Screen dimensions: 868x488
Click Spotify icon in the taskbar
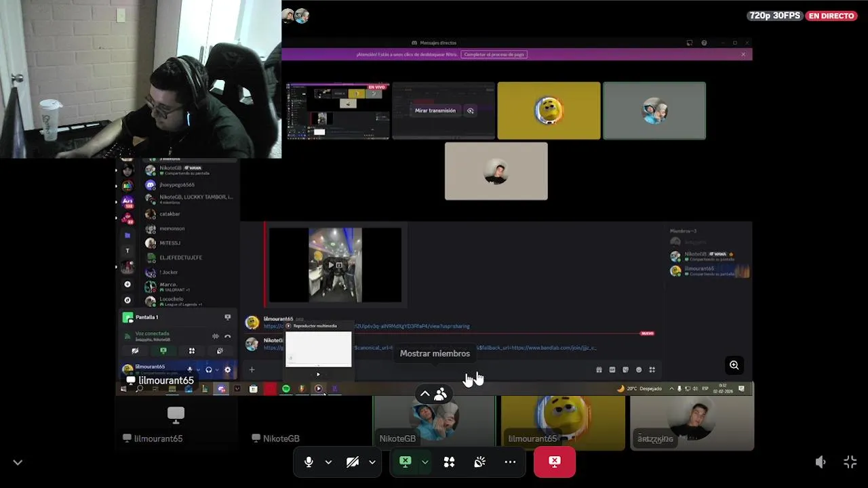[x=285, y=388]
